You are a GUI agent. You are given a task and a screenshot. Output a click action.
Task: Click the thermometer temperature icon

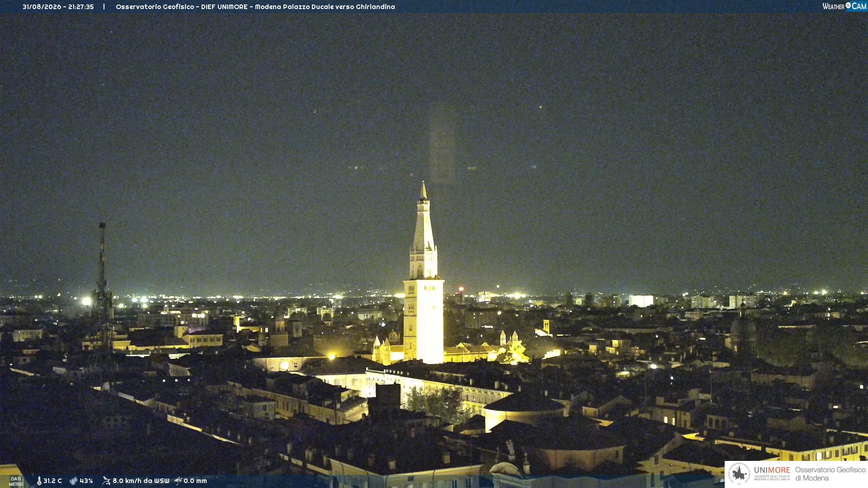coord(39,481)
